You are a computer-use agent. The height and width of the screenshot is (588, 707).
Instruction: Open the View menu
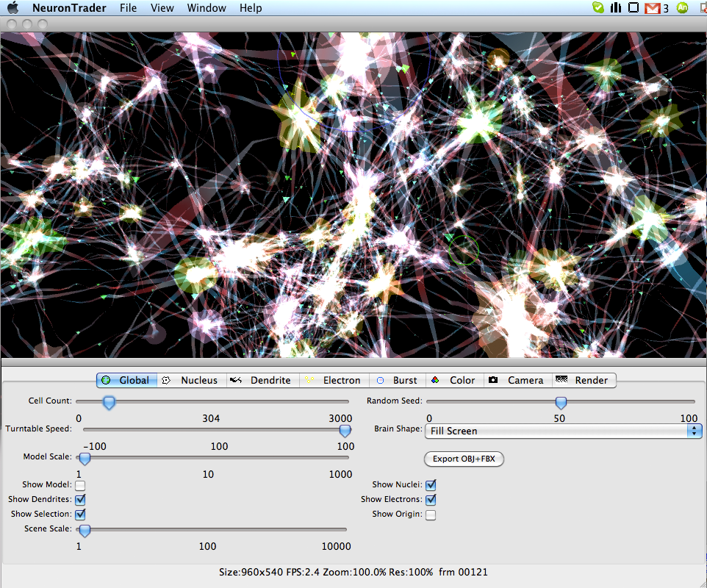click(162, 8)
